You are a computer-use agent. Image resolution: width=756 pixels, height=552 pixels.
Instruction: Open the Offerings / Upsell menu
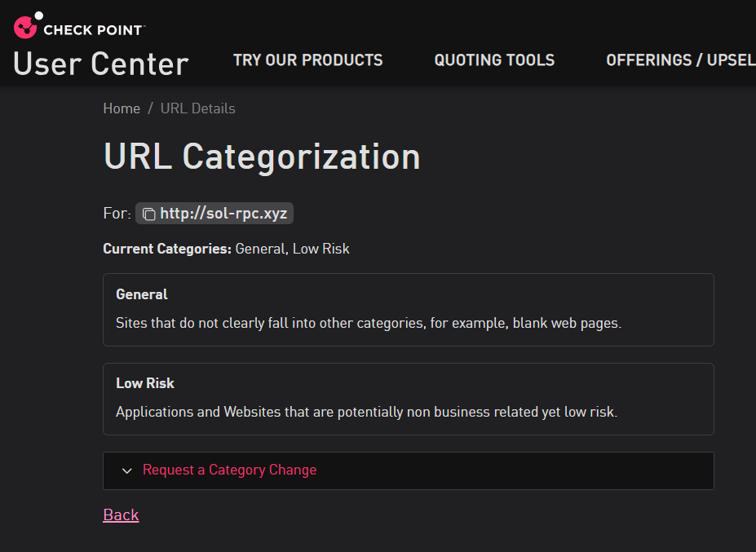tap(680, 60)
